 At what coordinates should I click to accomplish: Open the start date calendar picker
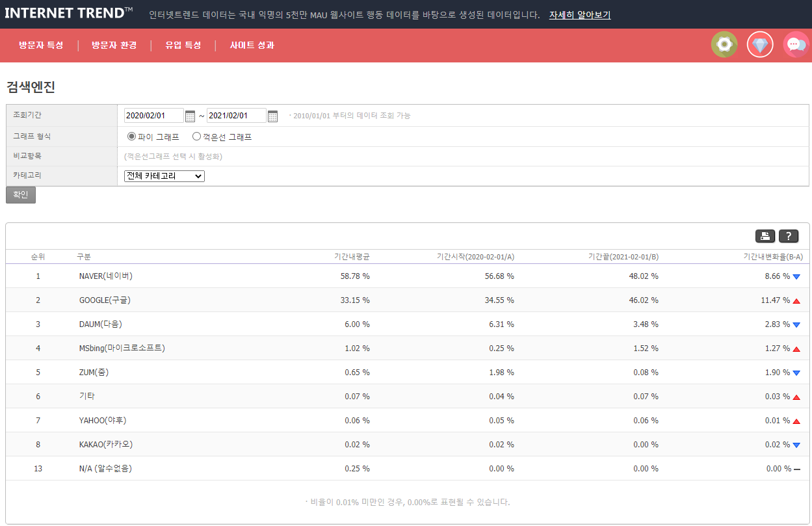click(190, 115)
